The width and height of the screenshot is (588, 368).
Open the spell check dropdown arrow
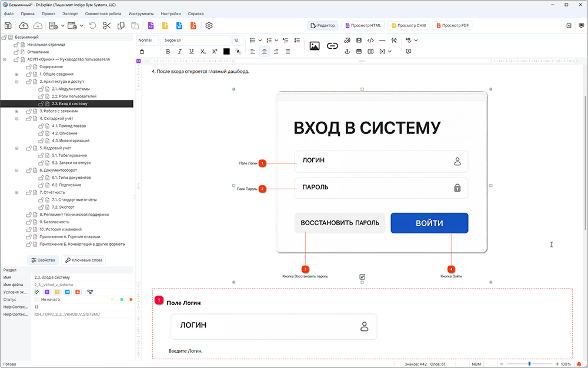tap(416, 40)
